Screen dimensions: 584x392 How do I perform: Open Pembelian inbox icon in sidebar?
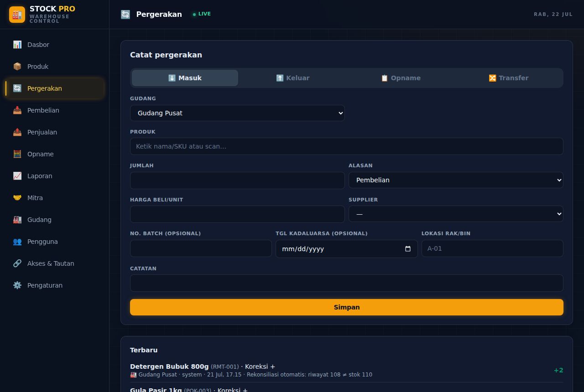click(x=17, y=110)
